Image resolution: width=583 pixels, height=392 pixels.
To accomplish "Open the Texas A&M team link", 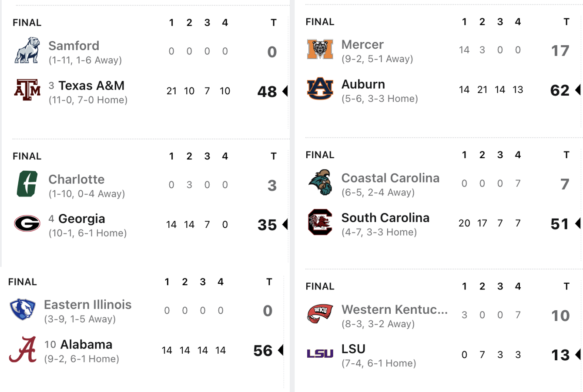I will 91,86.
